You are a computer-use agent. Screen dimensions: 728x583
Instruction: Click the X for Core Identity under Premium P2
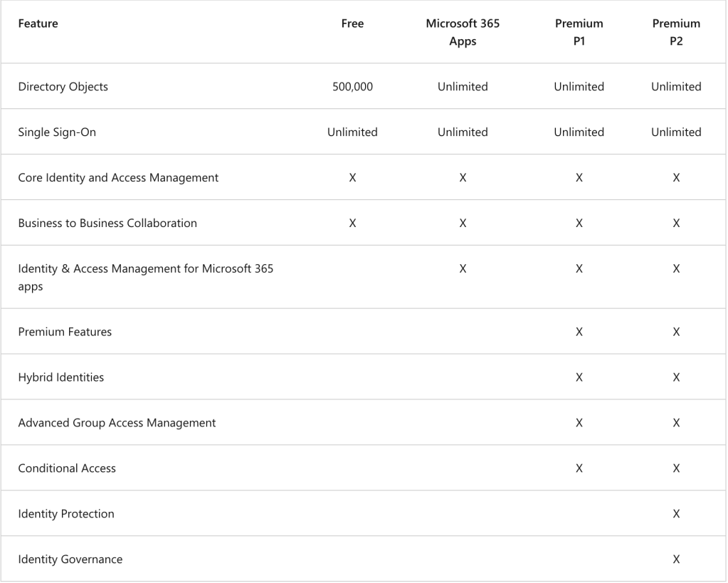676,178
